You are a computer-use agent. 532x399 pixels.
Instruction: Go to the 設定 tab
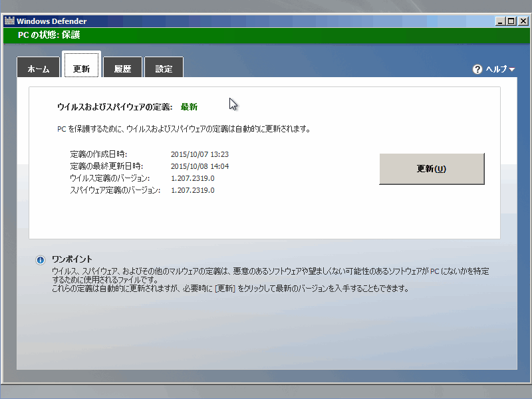pyautogui.click(x=164, y=67)
